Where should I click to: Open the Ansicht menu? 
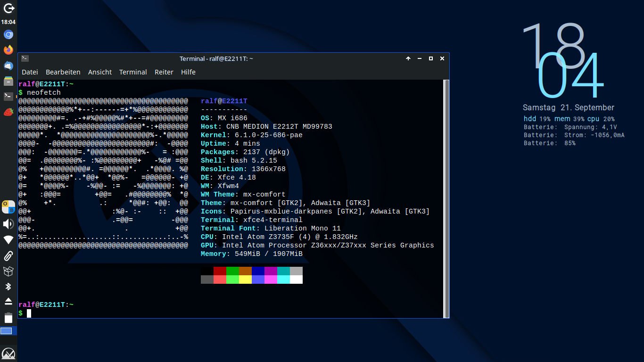[x=100, y=72]
